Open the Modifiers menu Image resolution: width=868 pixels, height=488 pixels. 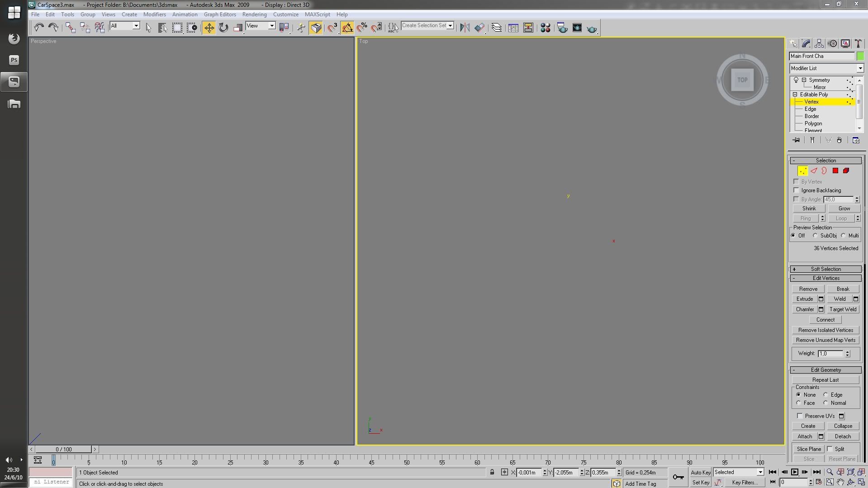(x=155, y=14)
